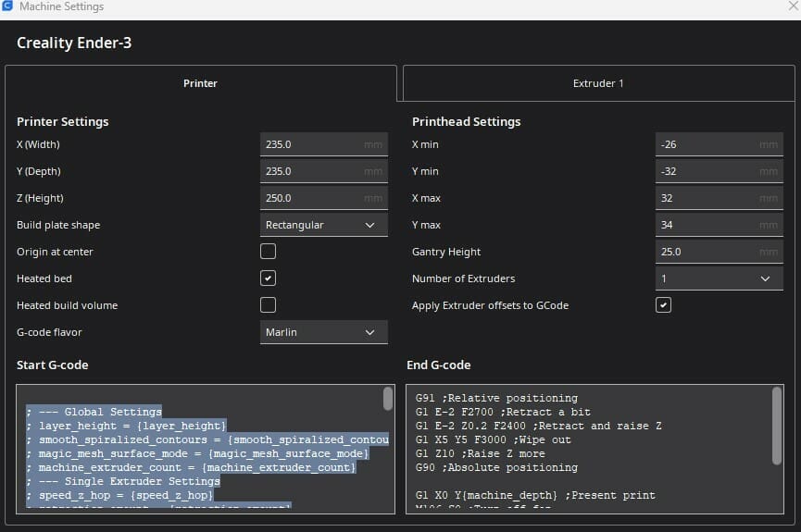Edit the X (Width) value field
This screenshot has height=532, width=801.
point(324,144)
